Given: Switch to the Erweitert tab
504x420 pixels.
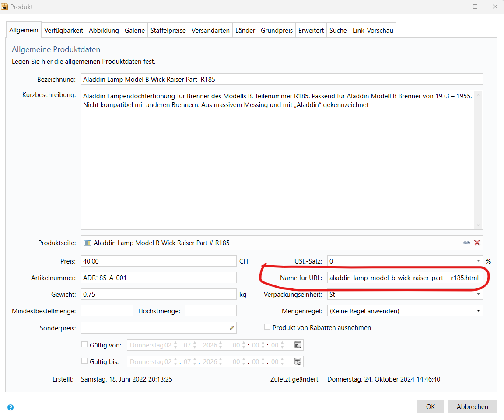Looking at the screenshot, I should point(311,31).
